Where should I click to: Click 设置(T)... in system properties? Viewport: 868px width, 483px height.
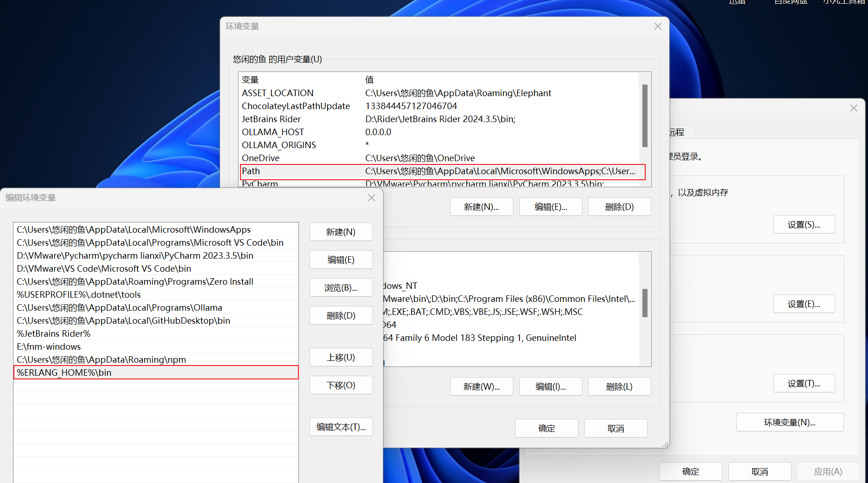click(x=804, y=383)
